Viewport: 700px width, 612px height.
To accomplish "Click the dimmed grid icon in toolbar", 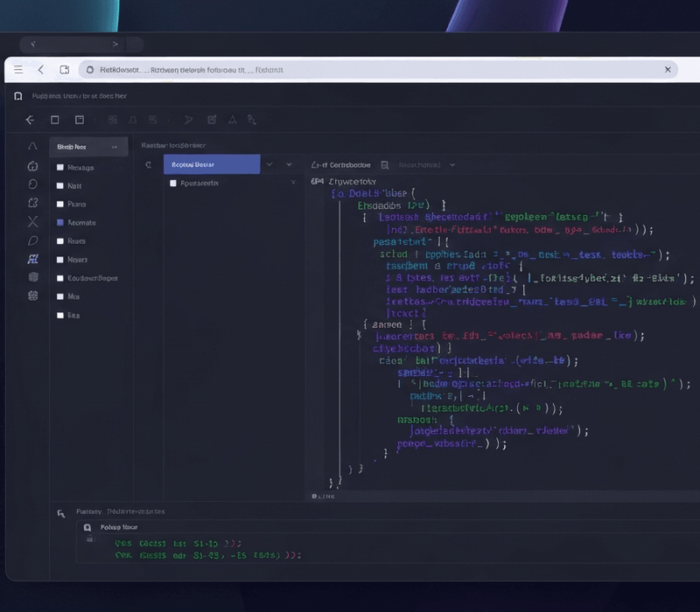I will [x=113, y=120].
